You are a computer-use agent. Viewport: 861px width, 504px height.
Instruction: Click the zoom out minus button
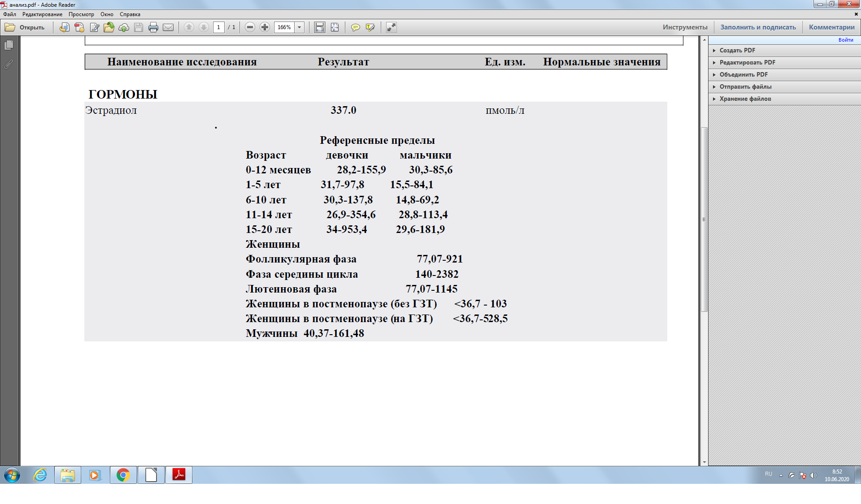250,27
